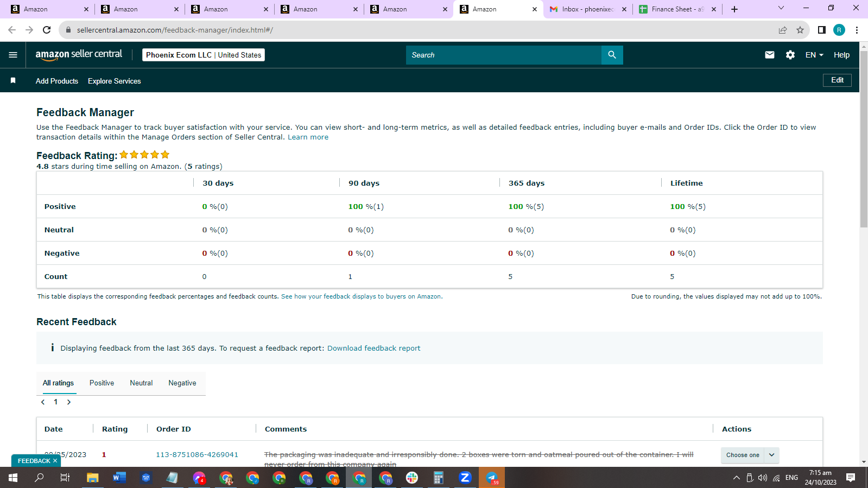Open order 113-8751086-4269041
This screenshot has width=868, height=488.
[x=197, y=455]
